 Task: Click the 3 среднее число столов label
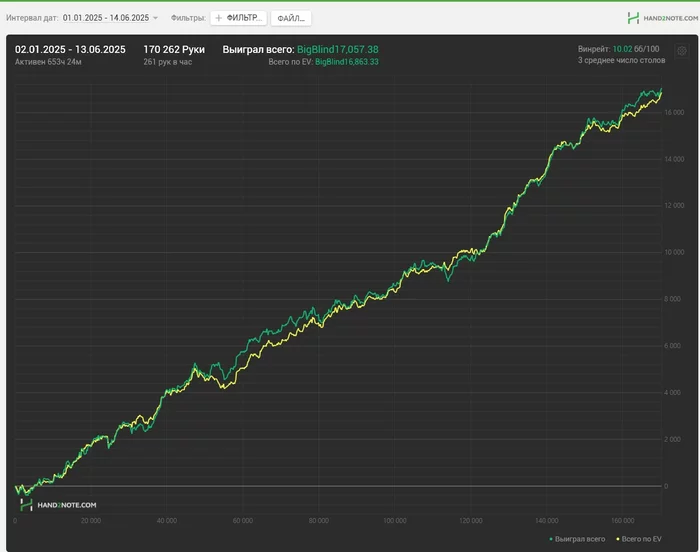(x=621, y=60)
